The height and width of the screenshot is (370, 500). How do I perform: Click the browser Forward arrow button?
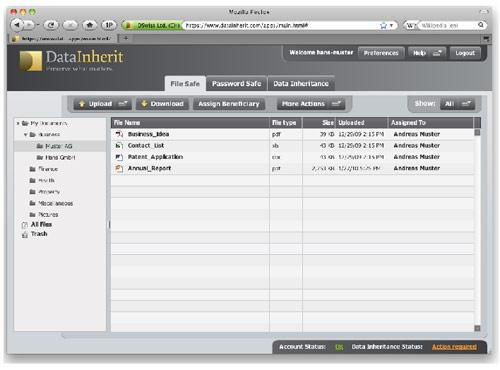[x=29, y=25]
